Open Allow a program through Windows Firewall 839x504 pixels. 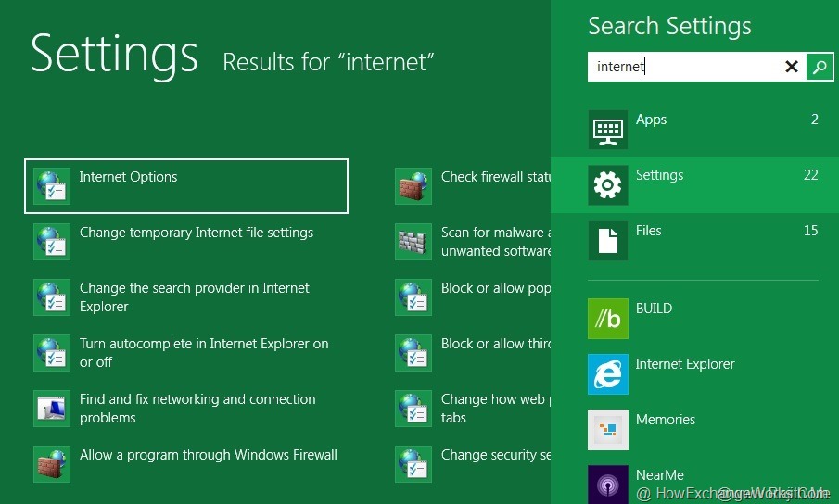click(209, 455)
